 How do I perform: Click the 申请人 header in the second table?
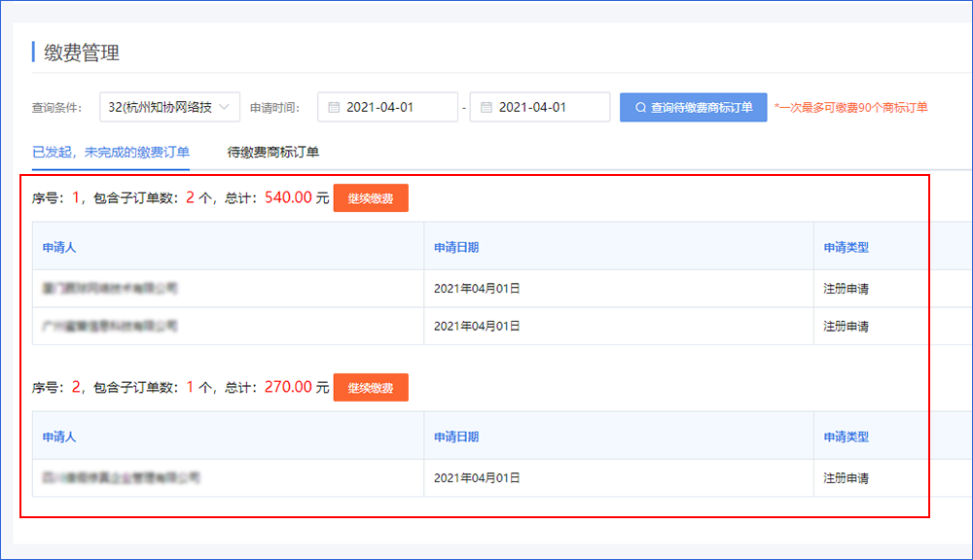point(59,437)
